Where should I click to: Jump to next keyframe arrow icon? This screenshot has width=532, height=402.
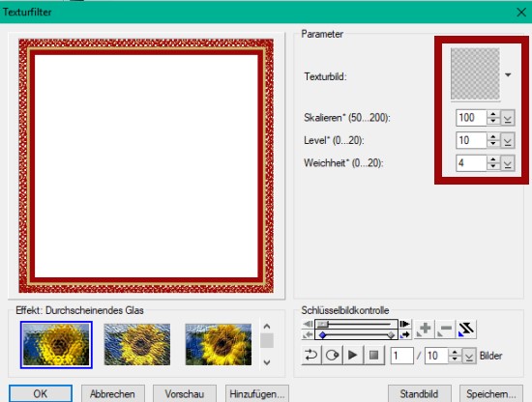pyautogui.click(x=404, y=335)
